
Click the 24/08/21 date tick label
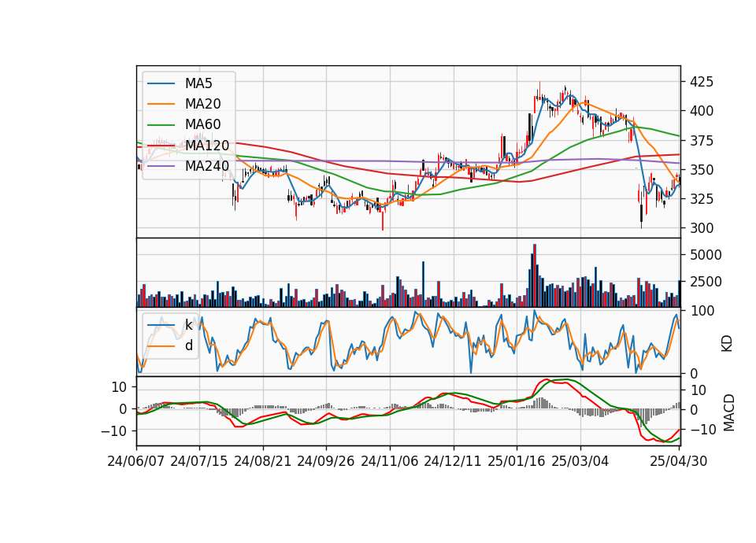click(x=263, y=461)
